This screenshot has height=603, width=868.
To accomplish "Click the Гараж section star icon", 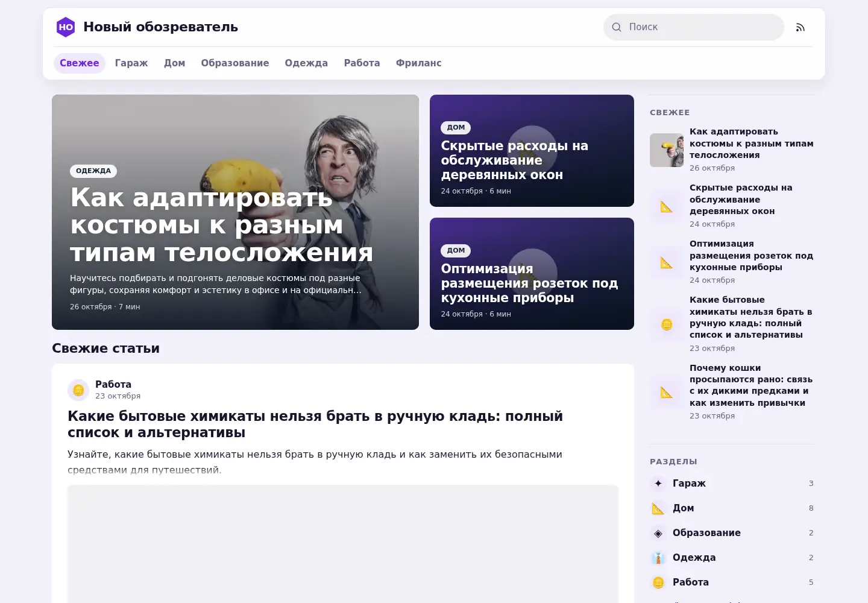I will click(x=658, y=484).
